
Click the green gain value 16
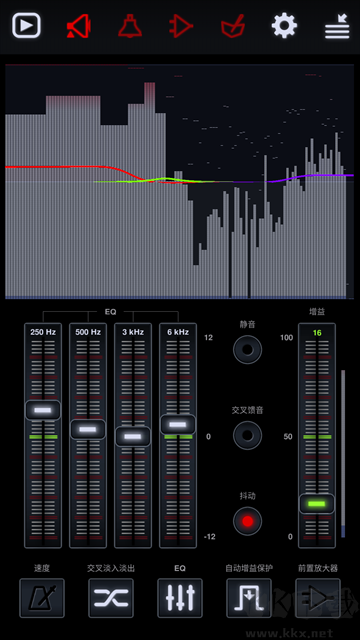(317, 333)
